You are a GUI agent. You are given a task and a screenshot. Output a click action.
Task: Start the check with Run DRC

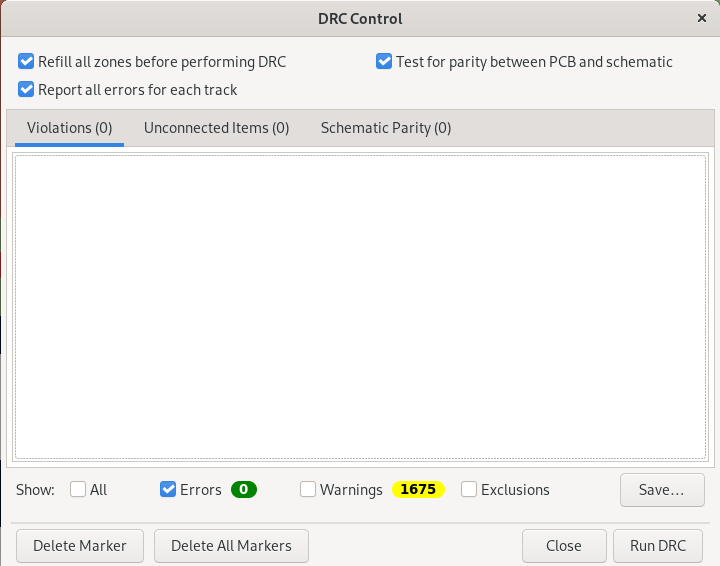pyautogui.click(x=658, y=546)
